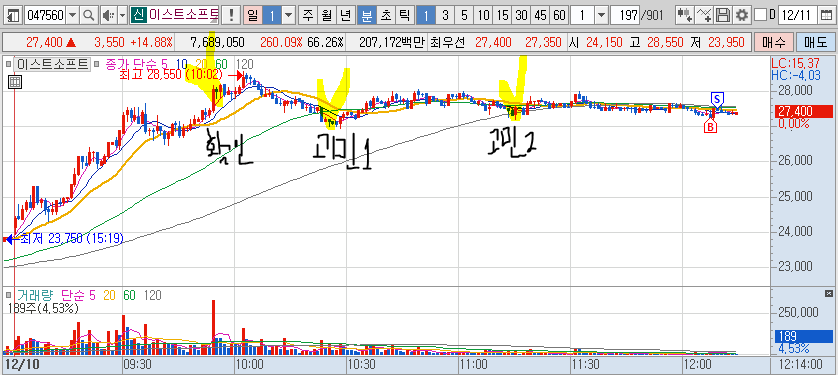The width and height of the screenshot is (838, 375).
Task: Open the dropdown beside the 60-minute button
Action: click(x=602, y=15)
